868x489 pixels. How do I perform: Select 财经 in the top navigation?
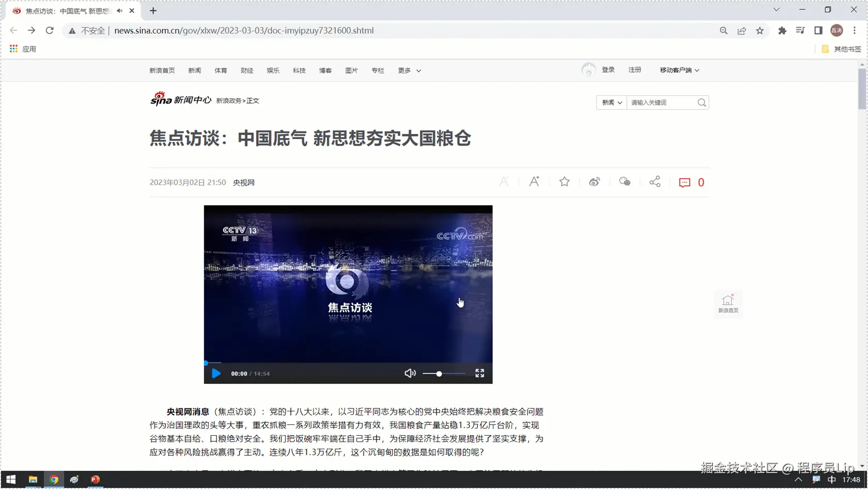[x=247, y=70]
